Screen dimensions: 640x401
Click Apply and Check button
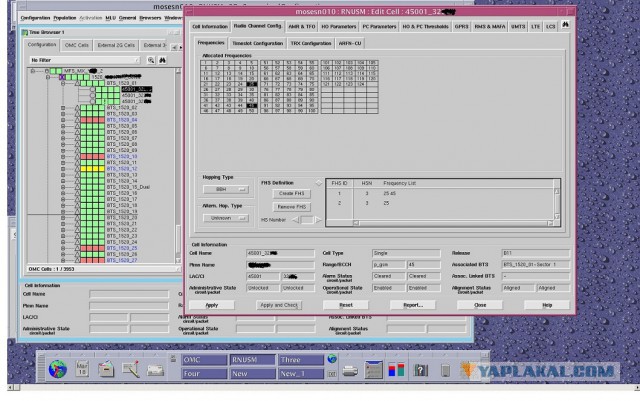[279, 305]
